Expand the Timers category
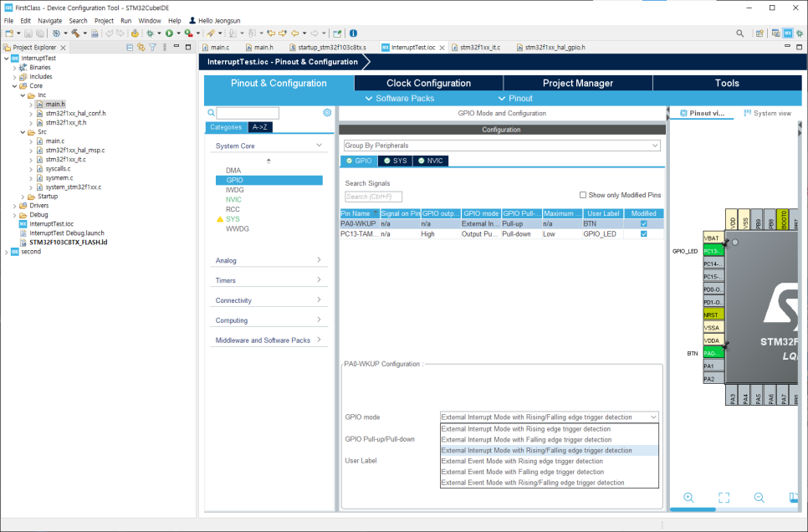 tap(319, 280)
